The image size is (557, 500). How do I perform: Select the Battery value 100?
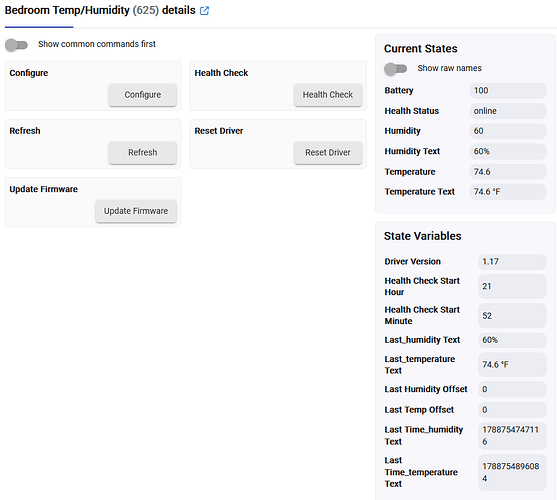508,91
